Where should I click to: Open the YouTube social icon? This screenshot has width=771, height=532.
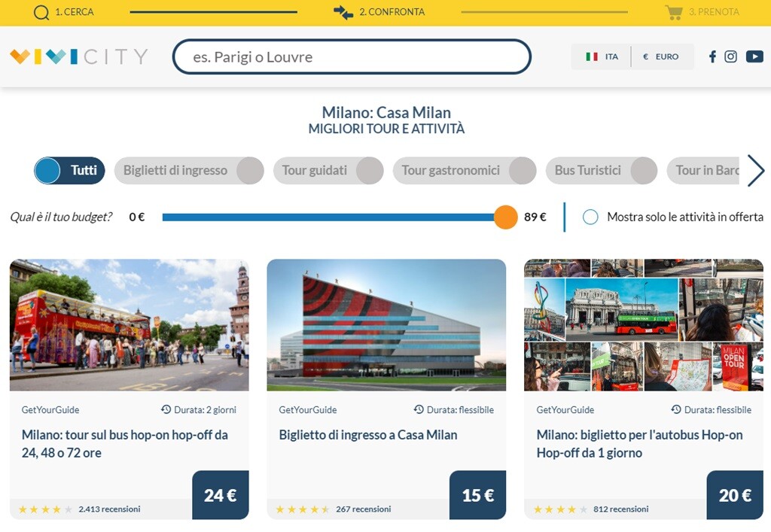click(754, 56)
